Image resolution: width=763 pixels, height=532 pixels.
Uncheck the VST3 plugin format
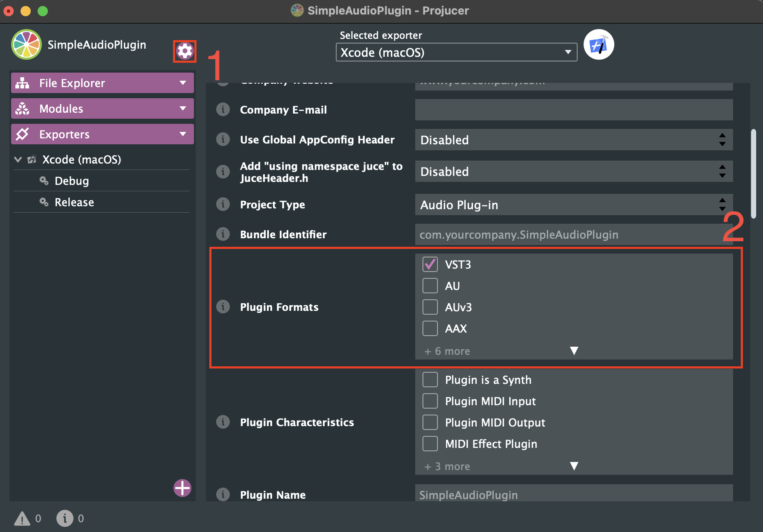(430, 264)
